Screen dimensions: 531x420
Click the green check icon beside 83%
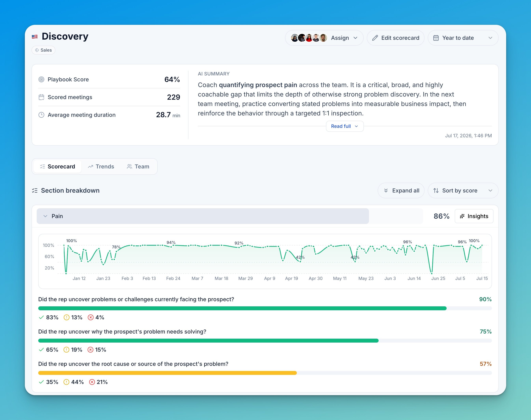[41, 317]
